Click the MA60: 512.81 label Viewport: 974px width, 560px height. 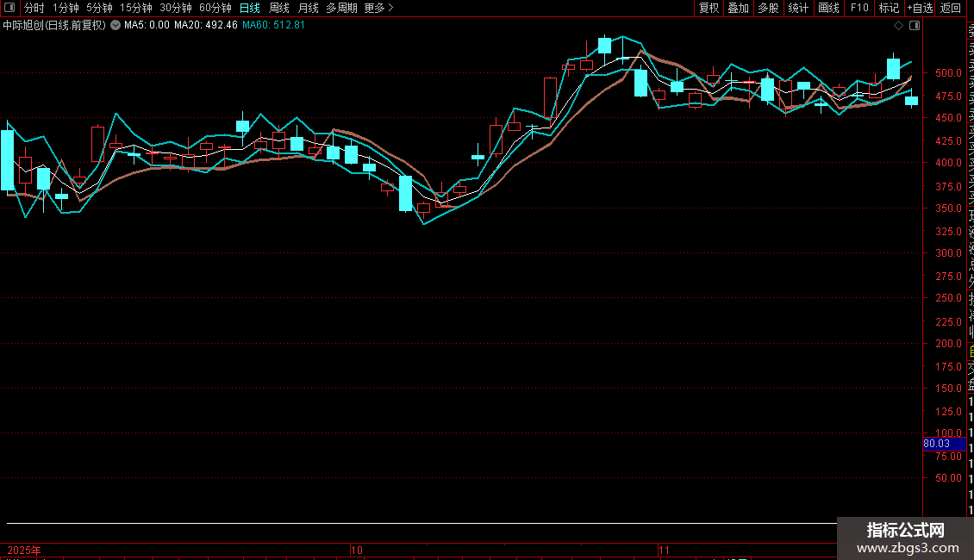[273, 26]
